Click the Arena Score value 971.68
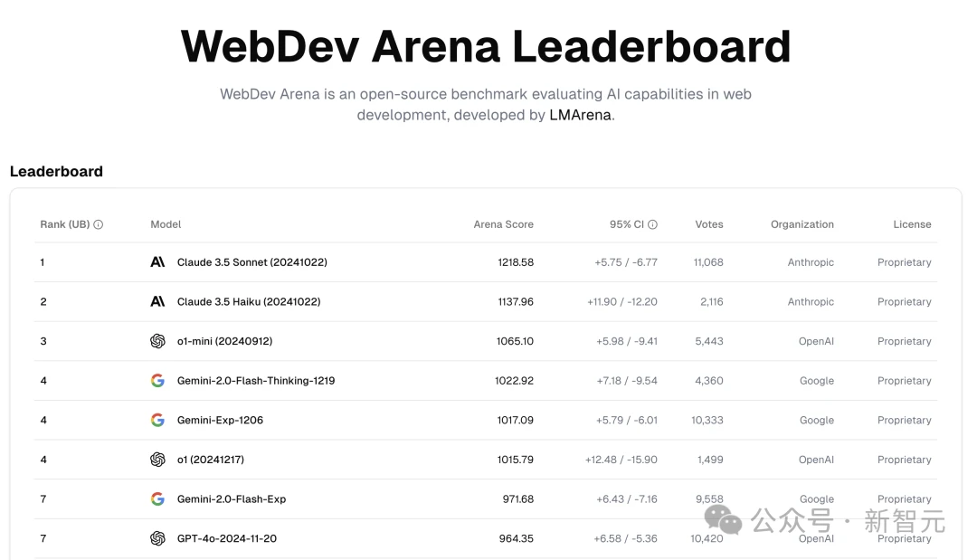Screen dimensions: 977x560 (x=518, y=499)
